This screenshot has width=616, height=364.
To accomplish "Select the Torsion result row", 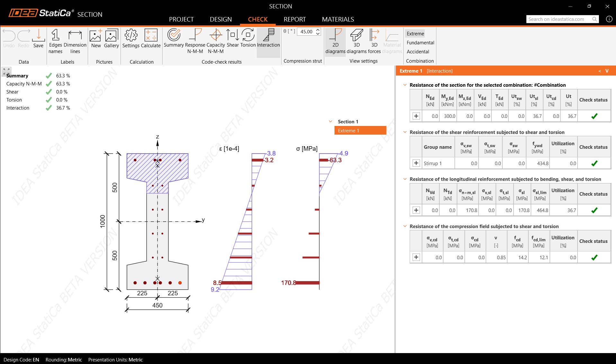I will [x=38, y=100].
